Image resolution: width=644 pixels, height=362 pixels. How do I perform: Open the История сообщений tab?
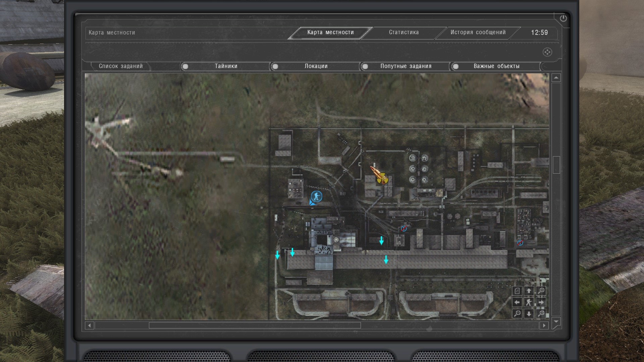(478, 33)
